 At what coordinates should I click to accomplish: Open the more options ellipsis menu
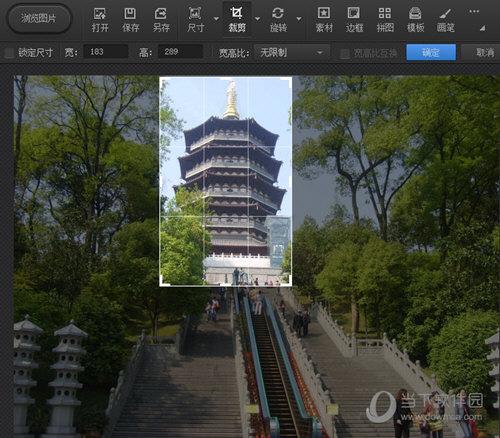474,11
